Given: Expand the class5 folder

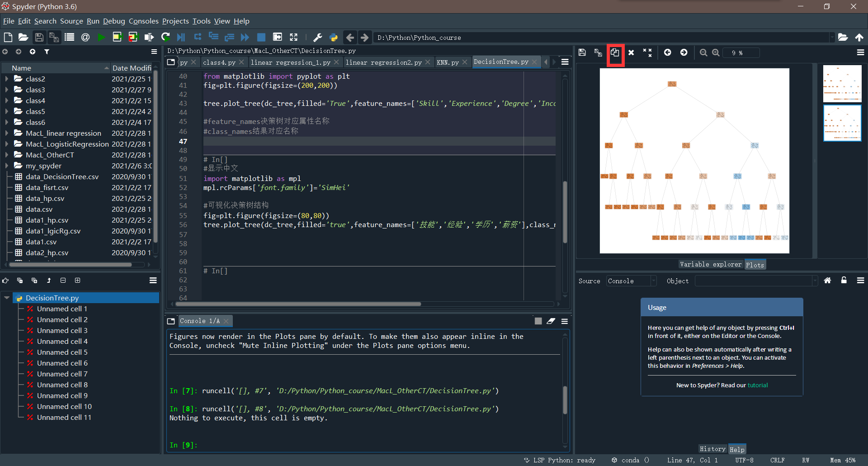Looking at the screenshot, I should (6, 111).
